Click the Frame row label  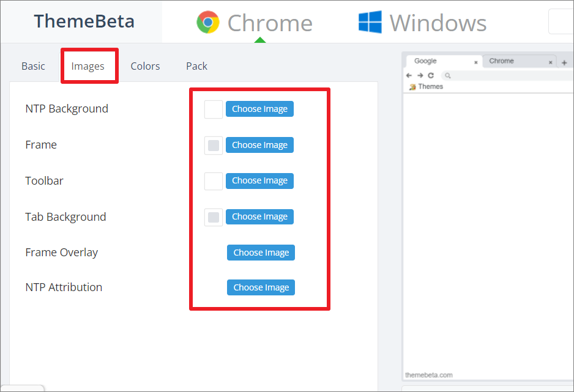(41, 145)
